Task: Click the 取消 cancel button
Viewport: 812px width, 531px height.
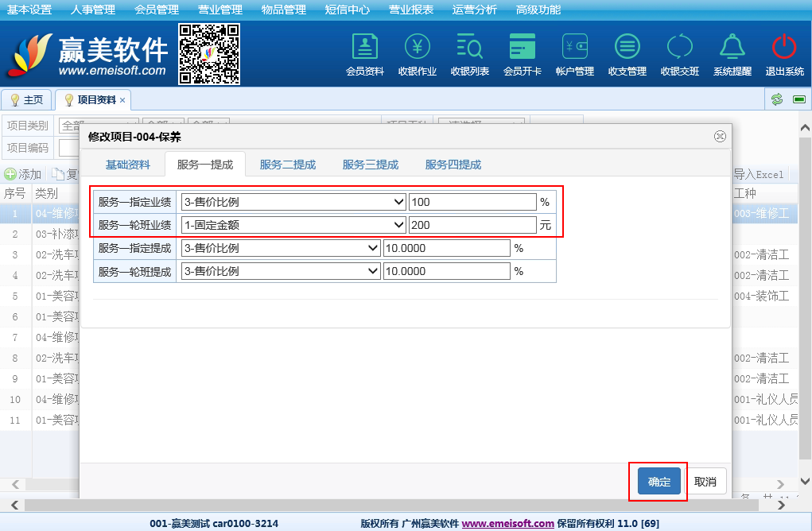Action: click(705, 482)
